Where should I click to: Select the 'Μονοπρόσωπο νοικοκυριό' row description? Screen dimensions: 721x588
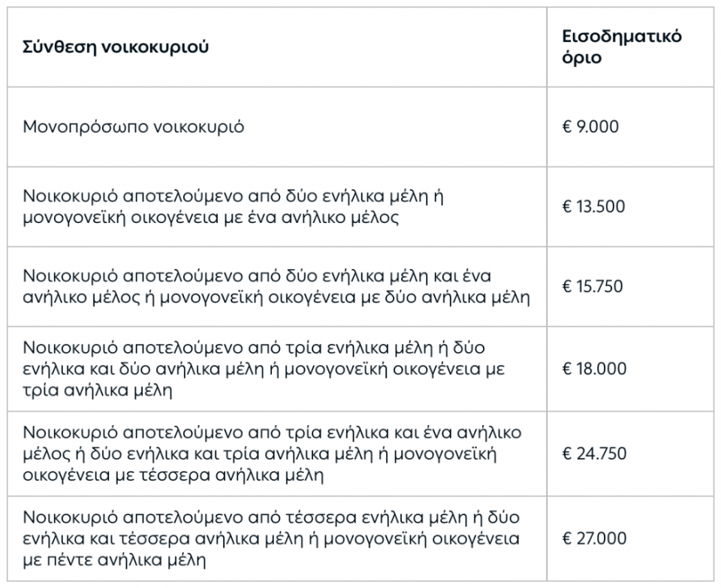(x=133, y=127)
